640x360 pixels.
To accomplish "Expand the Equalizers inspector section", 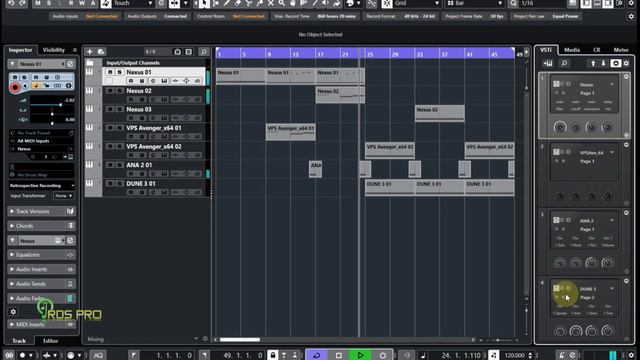I will click(12, 255).
